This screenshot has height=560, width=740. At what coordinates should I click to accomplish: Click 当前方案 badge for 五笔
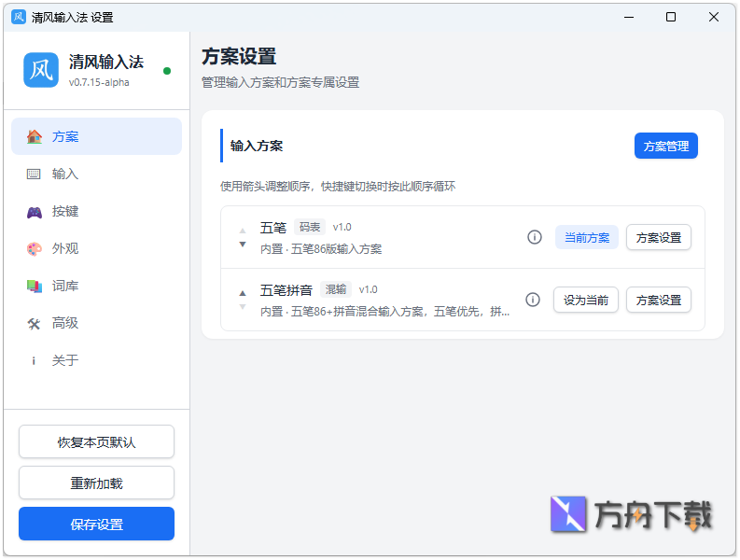[x=587, y=237]
